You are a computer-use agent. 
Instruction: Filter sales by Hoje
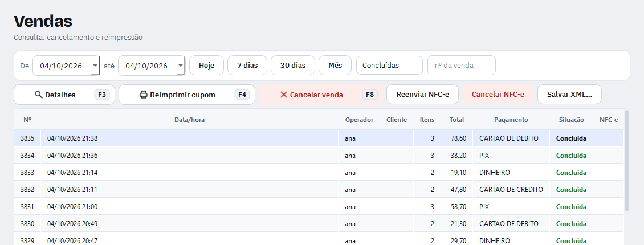click(206, 66)
